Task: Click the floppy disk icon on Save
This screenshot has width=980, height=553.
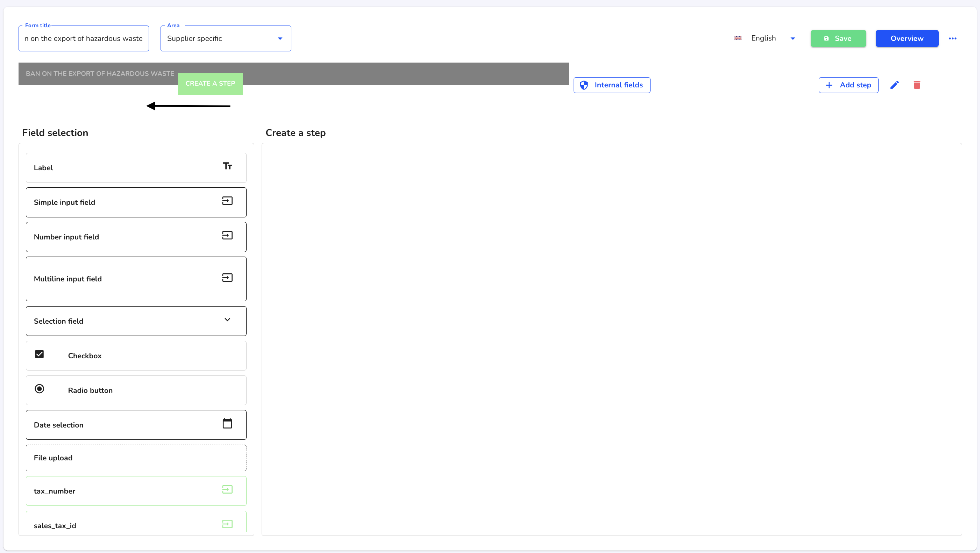Action: click(x=826, y=38)
